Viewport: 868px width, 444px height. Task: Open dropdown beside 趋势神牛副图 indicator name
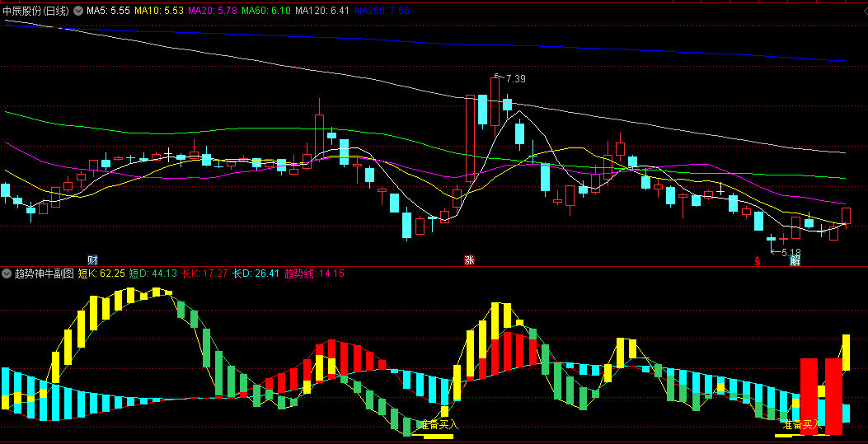pos(6,273)
